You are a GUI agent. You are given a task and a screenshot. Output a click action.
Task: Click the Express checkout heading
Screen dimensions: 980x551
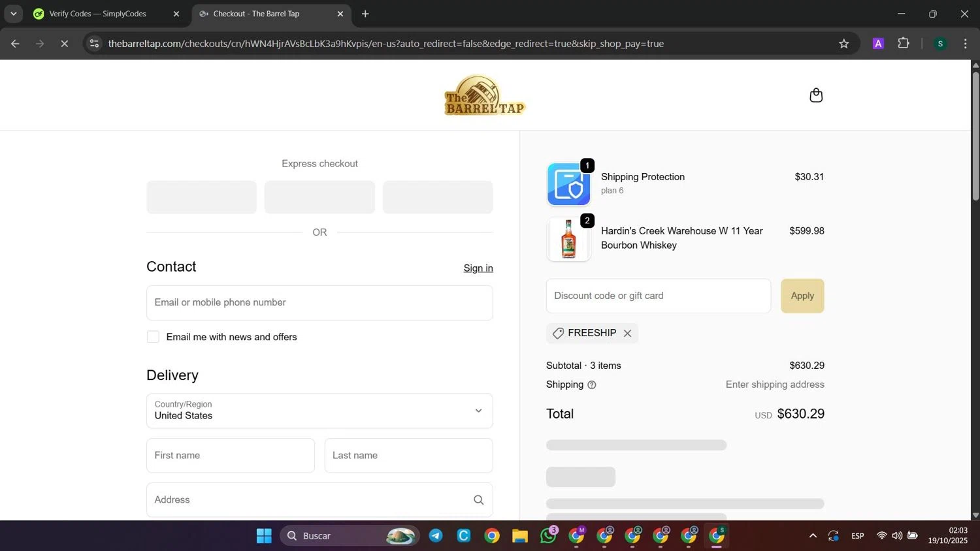[x=319, y=164]
